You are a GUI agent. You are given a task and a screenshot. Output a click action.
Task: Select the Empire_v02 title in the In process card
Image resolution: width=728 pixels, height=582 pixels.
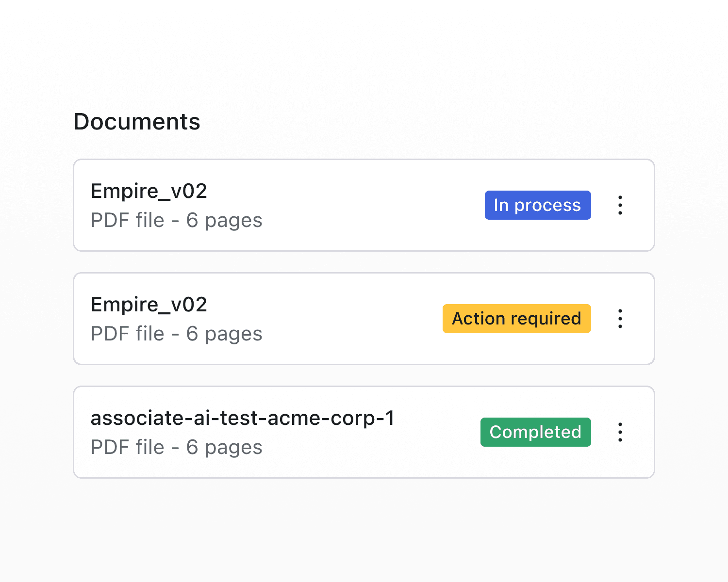point(149,191)
